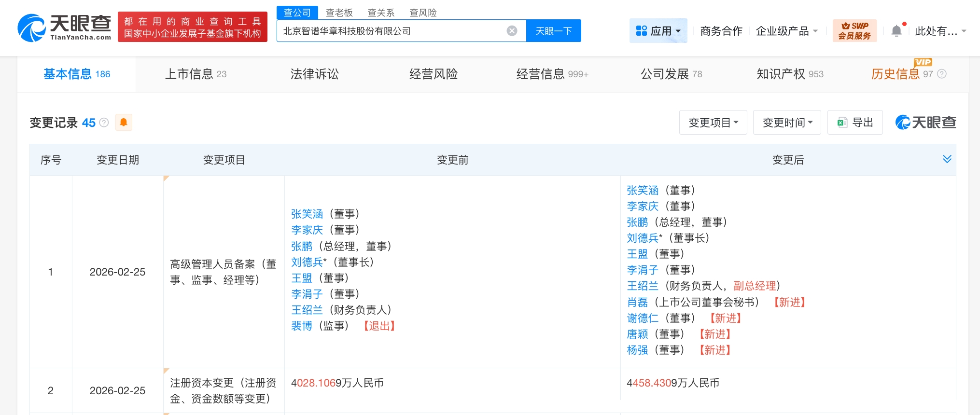
Task: Click help icon next to 变更记录 45
Action: 104,123
